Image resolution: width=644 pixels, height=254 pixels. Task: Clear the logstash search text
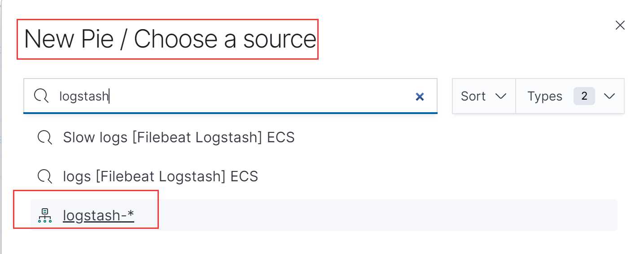420,96
